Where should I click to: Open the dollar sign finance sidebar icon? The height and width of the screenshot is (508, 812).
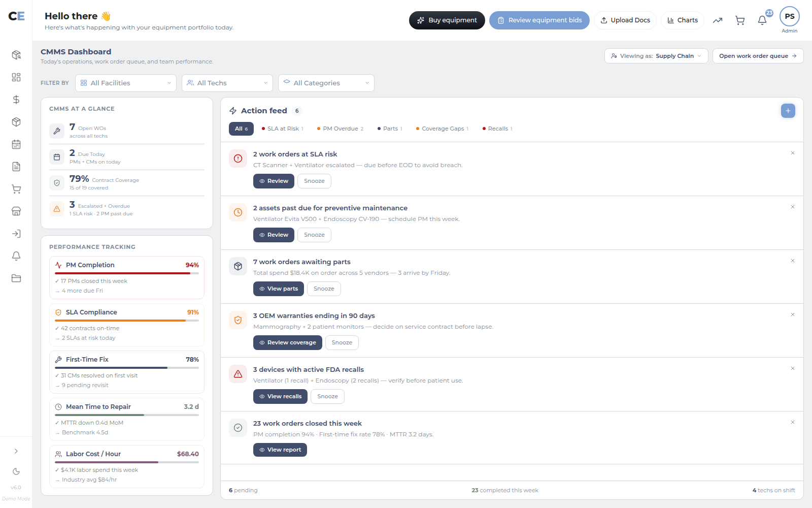pos(16,100)
